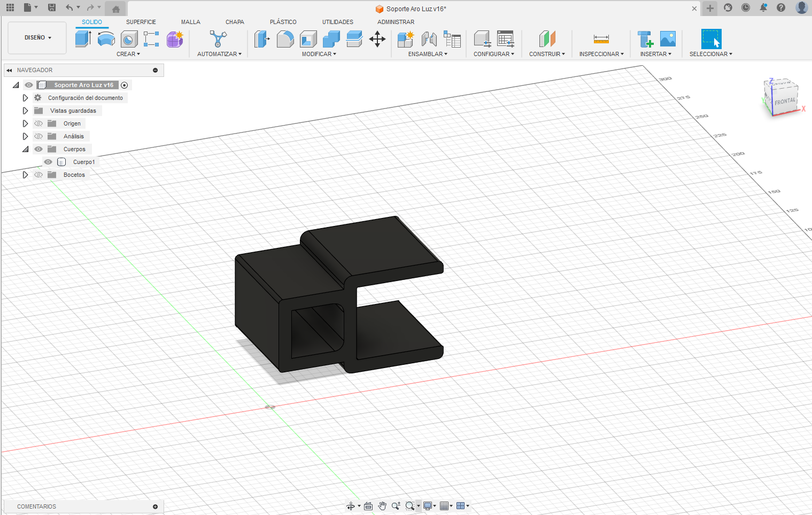812x515 pixels.
Task: Click the Bill of Materials icon
Action: pos(452,38)
